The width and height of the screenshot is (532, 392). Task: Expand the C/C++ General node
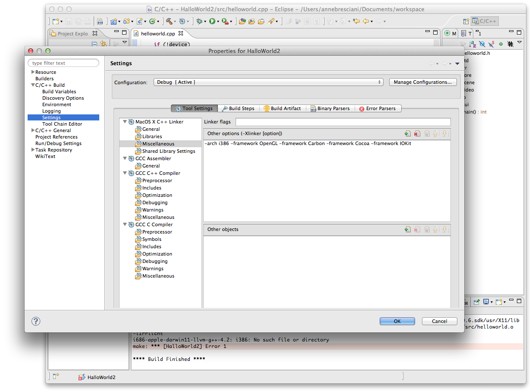point(33,130)
